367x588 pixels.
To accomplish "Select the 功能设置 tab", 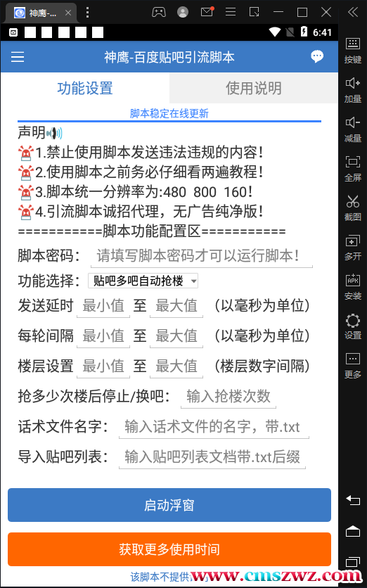I will point(85,88).
